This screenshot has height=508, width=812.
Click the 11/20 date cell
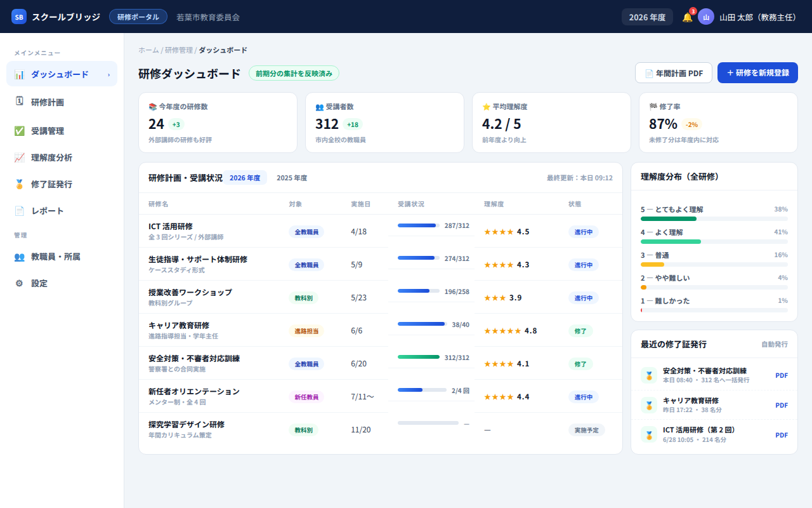tap(360, 430)
